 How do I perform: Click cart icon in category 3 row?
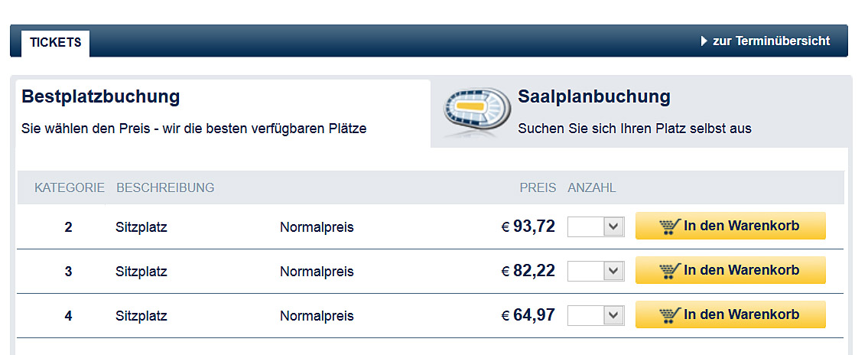[x=669, y=271]
